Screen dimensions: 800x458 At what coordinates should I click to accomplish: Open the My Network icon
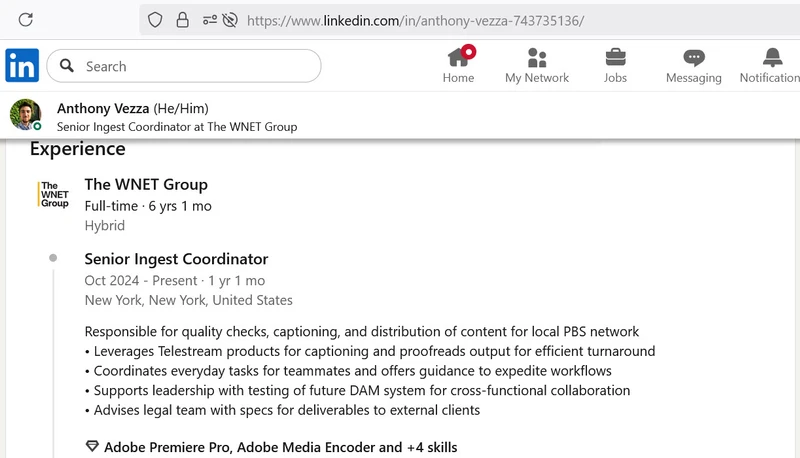coord(536,58)
